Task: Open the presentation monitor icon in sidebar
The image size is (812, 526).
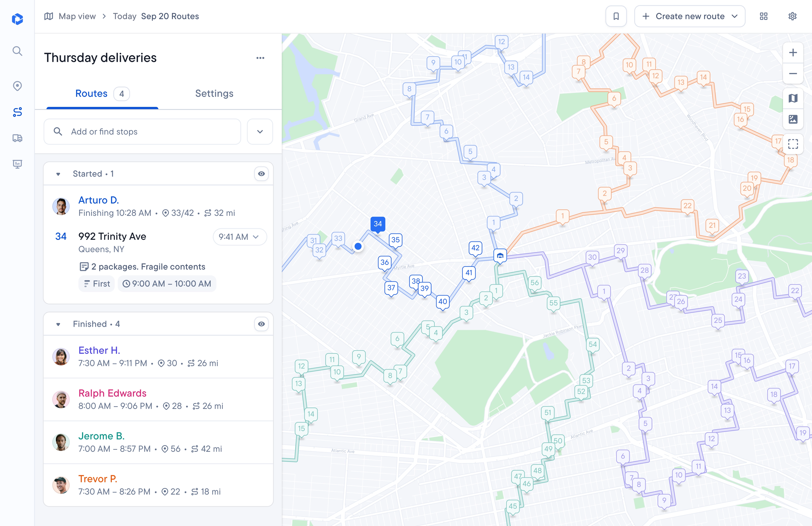Action: (x=17, y=164)
